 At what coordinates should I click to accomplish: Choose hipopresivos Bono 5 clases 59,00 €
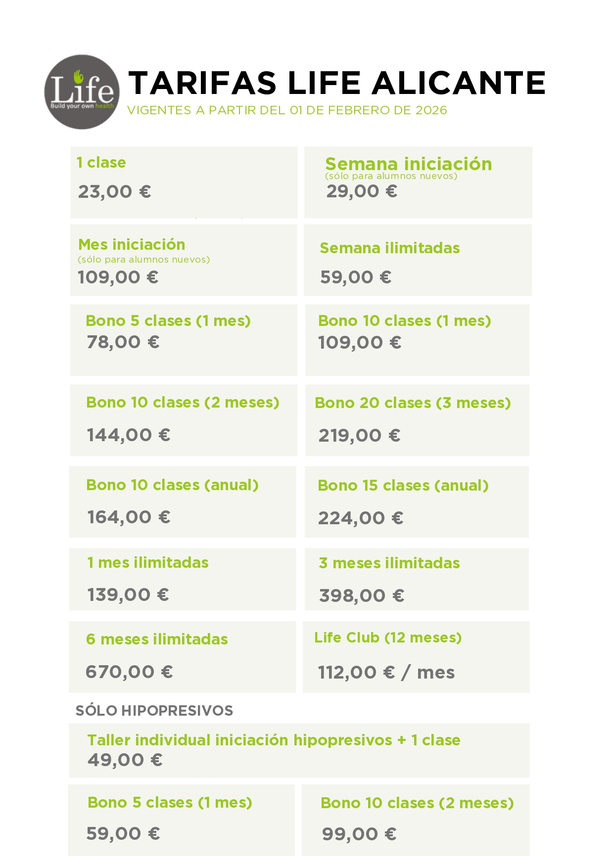(181, 821)
